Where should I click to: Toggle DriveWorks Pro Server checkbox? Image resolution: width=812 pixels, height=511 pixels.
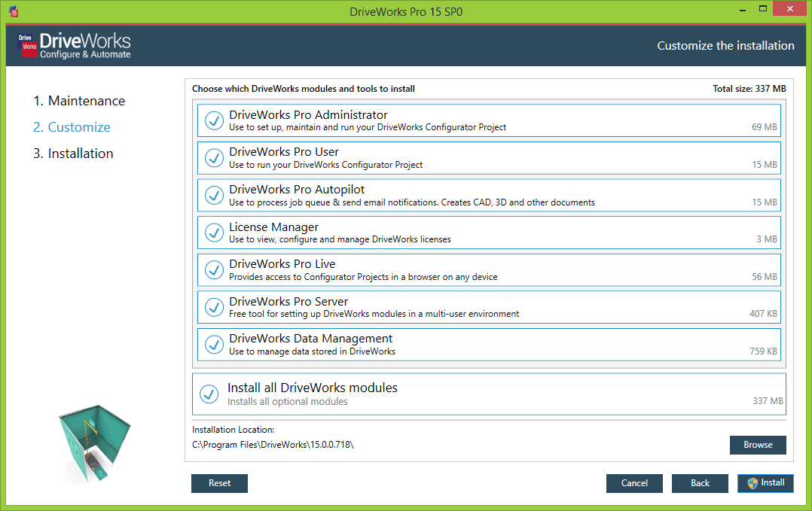[x=214, y=307]
